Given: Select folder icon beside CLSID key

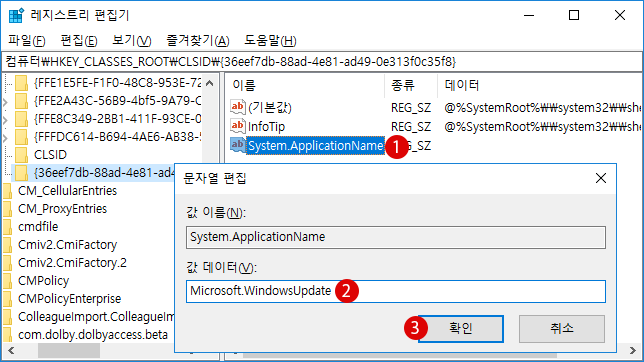Looking at the screenshot, I should point(21,155).
